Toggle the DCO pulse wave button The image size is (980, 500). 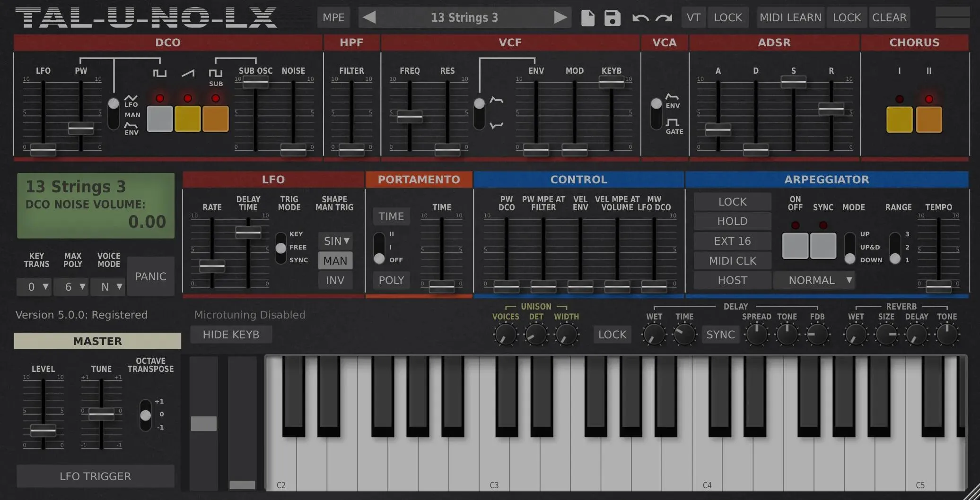coord(160,119)
